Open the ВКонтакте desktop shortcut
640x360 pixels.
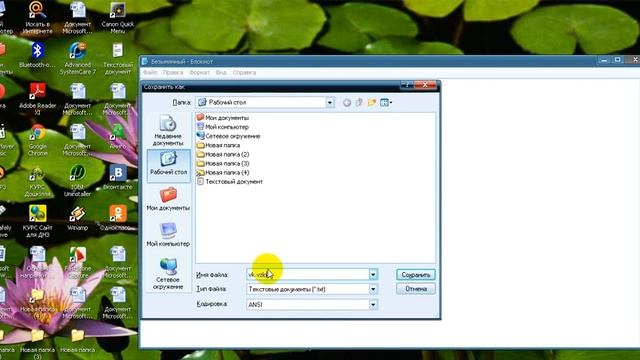[x=118, y=178]
